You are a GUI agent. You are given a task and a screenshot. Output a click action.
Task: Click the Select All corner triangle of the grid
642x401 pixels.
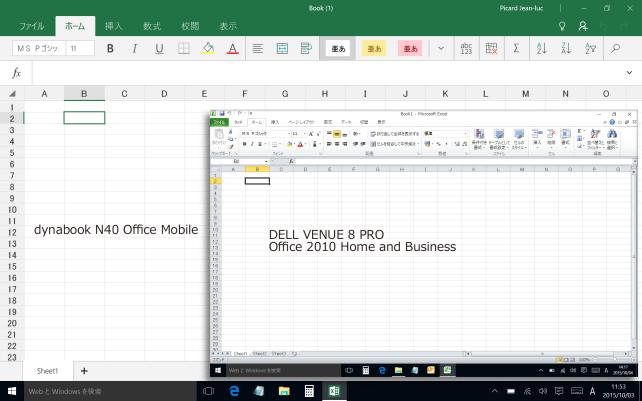pyautogui.click(x=12, y=94)
